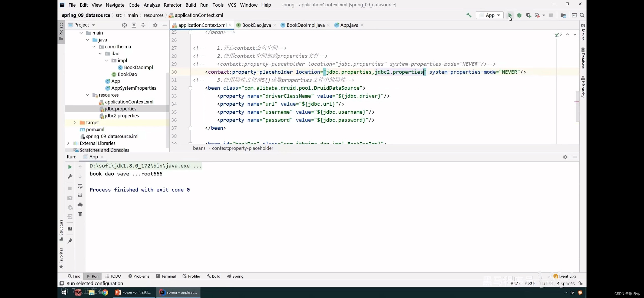The height and width of the screenshot is (298, 644).
Task: Open the Hierarchy side panel
Action: point(583,87)
